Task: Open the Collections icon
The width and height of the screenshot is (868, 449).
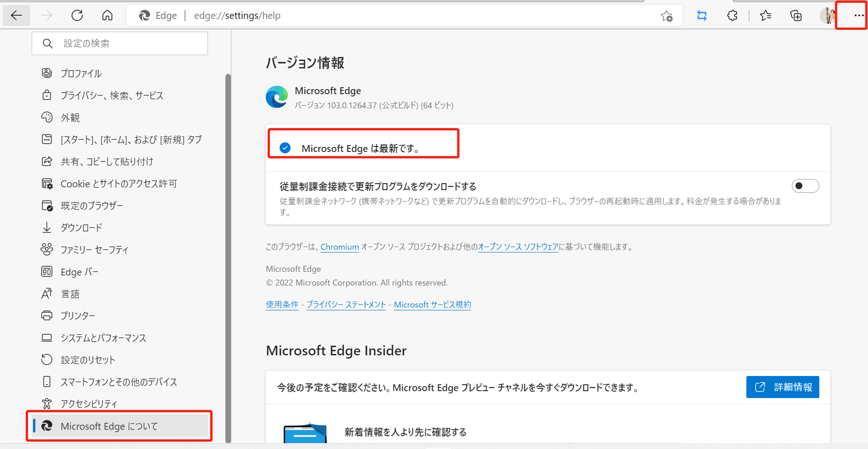Action: [x=796, y=16]
